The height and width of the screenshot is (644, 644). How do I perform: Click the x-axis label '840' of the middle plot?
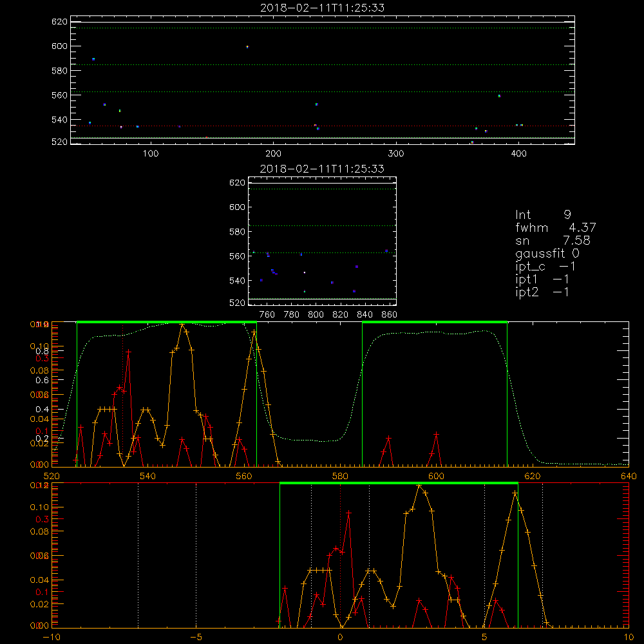tap(365, 315)
